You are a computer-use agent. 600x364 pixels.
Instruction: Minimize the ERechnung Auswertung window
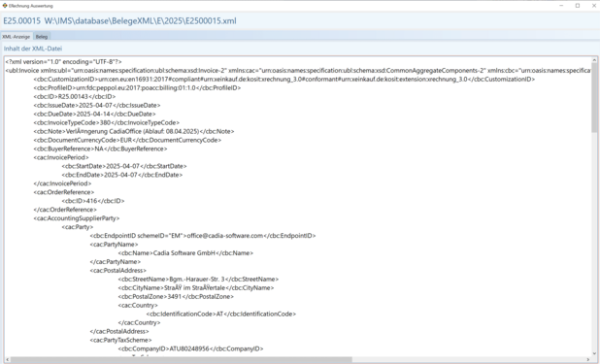561,6
